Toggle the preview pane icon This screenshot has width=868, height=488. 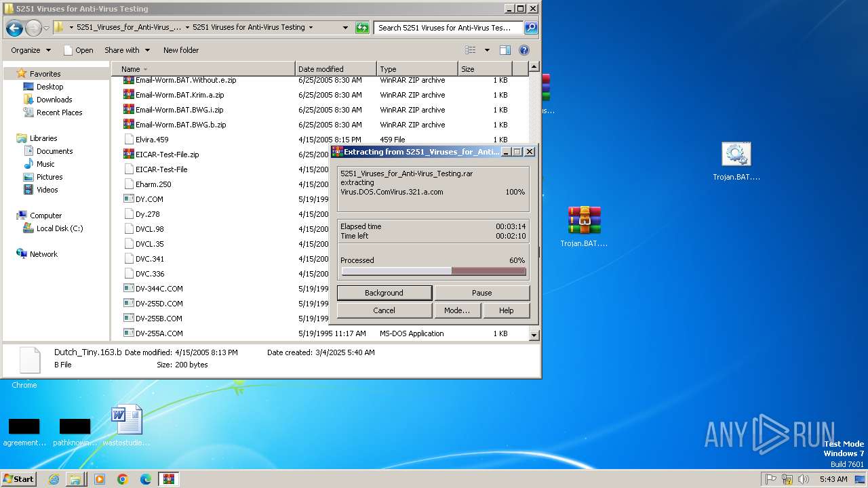pyautogui.click(x=505, y=50)
